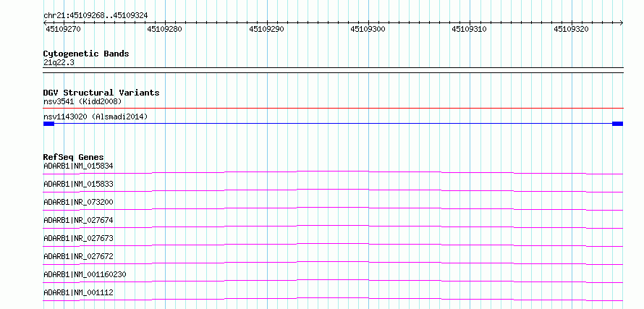The height and width of the screenshot is (309, 644).
Task: Click the left blue block of nsv1143020
Action: point(48,124)
